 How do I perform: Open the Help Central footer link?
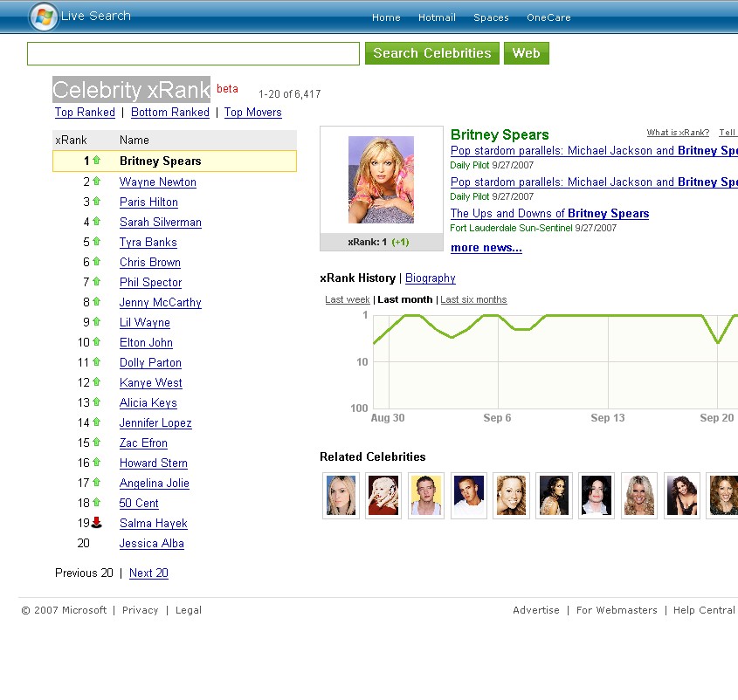(704, 610)
